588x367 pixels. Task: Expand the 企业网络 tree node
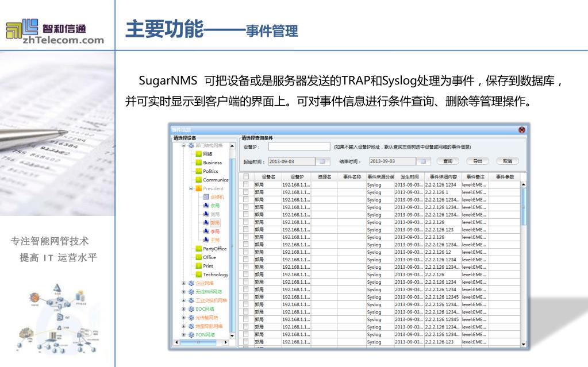(184, 283)
